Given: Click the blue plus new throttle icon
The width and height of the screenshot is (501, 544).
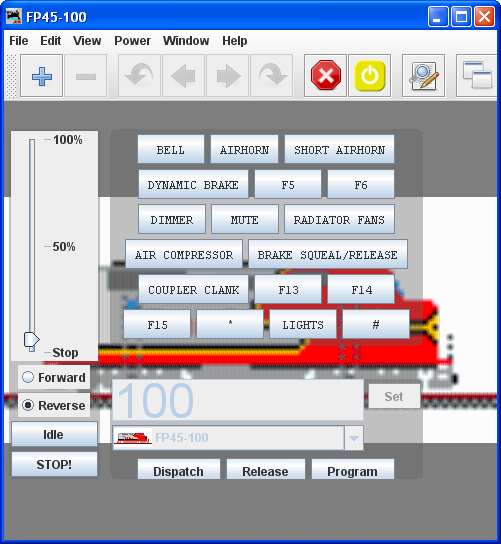Looking at the screenshot, I should pyautogui.click(x=42, y=76).
